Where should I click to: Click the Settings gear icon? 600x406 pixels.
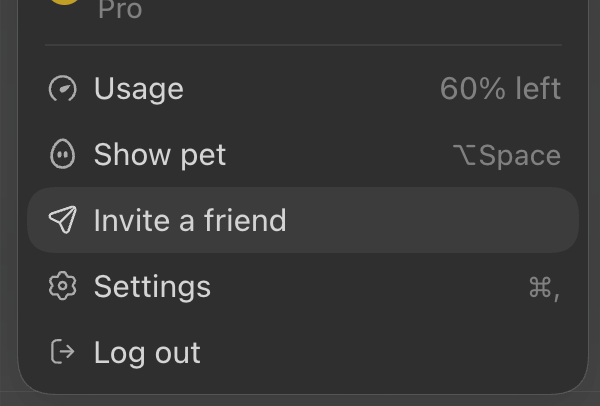pyautogui.click(x=63, y=286)
